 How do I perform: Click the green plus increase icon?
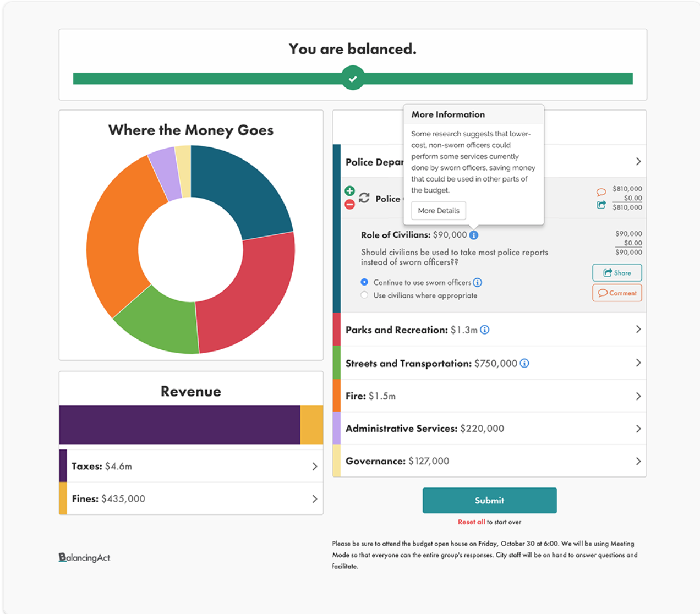pos(349,191)
